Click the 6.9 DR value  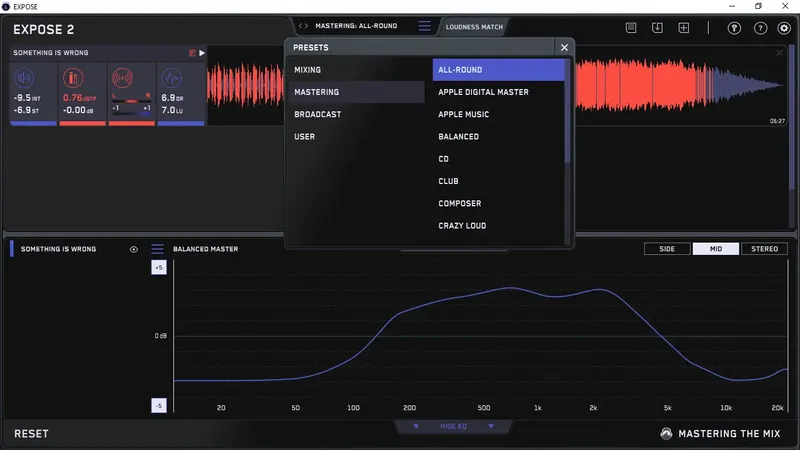pos(172,97)
